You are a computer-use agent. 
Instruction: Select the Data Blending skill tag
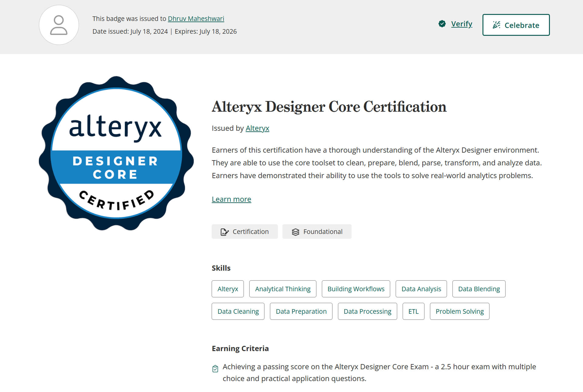pyautogui.click(x=479, y=289)
